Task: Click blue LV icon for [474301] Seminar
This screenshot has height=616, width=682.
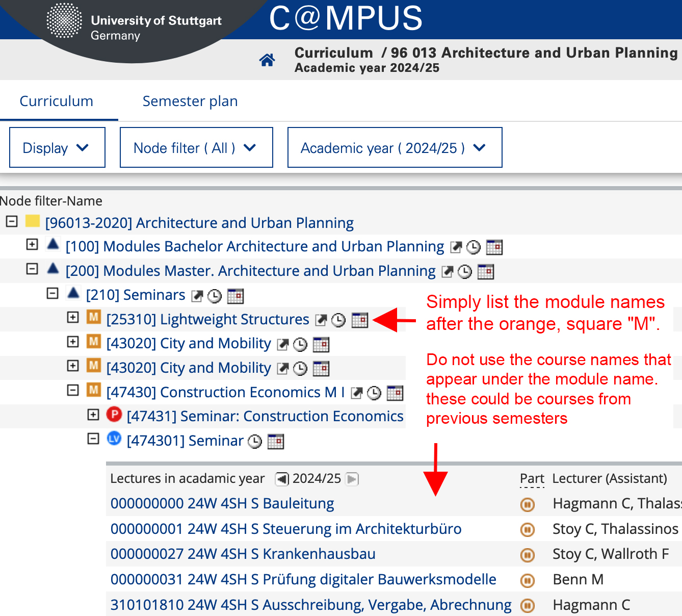Action: coord(114,438)
